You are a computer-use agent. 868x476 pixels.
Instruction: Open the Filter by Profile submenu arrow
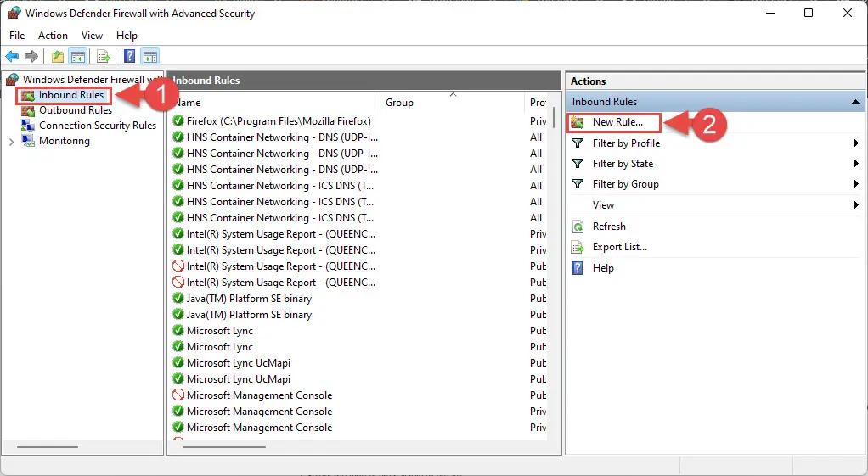point(856,143)
